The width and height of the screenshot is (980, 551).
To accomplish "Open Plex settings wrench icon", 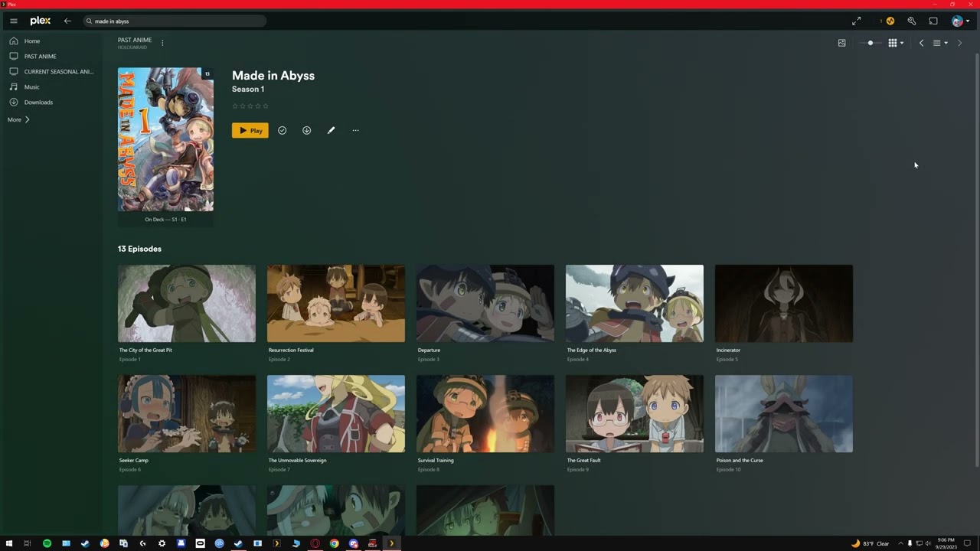I will pos(911,21).
